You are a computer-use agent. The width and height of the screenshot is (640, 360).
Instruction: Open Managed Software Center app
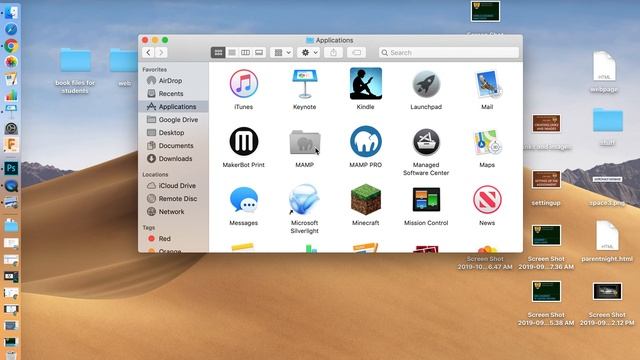(x=426, y=142)
